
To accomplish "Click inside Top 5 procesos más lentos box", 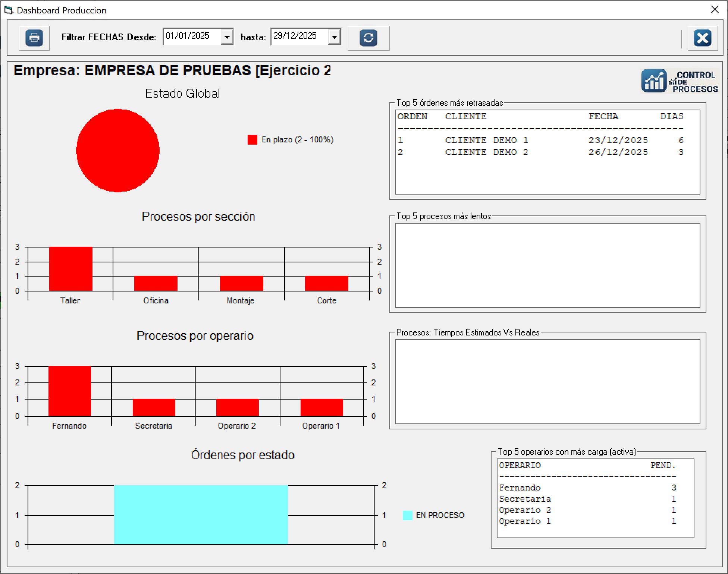I will [547, 265].
